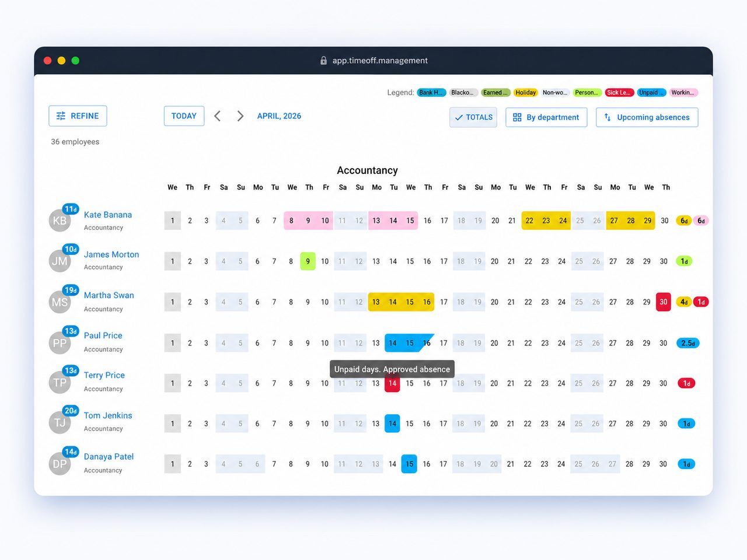Screen dimensions: 747x560
Task: Select Paul Price's blue unpaid day 14
Action: click(393, 343)
